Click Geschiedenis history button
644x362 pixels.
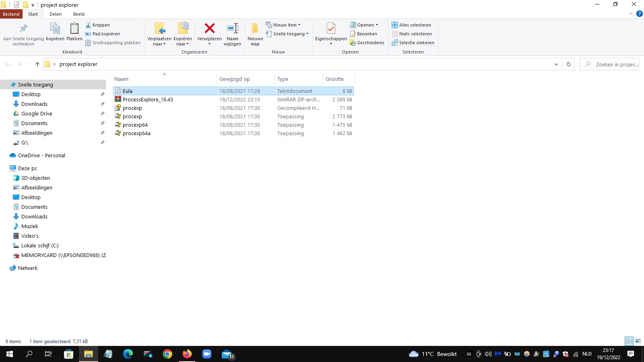367,43
